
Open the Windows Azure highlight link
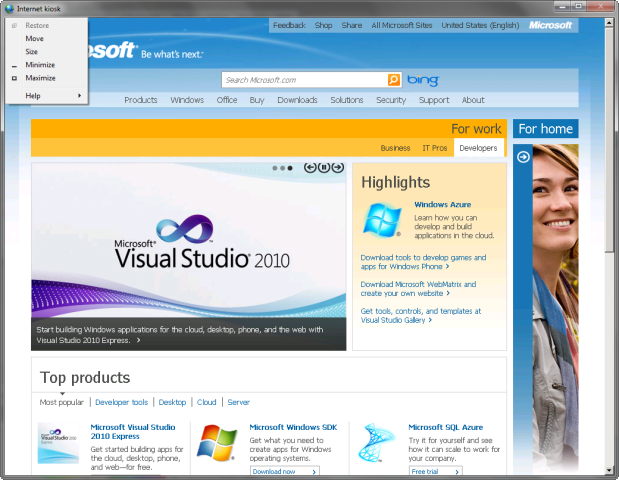pos(443,204)
